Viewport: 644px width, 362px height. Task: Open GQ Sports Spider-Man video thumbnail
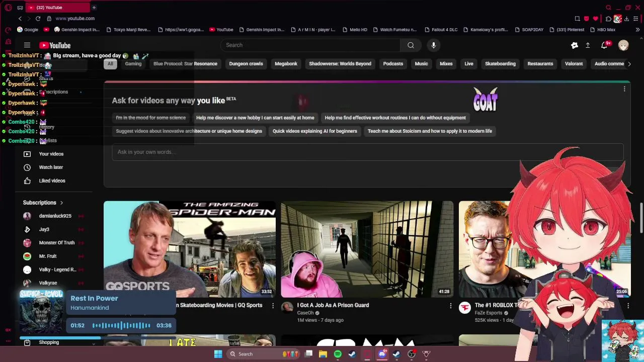(190, 249)
